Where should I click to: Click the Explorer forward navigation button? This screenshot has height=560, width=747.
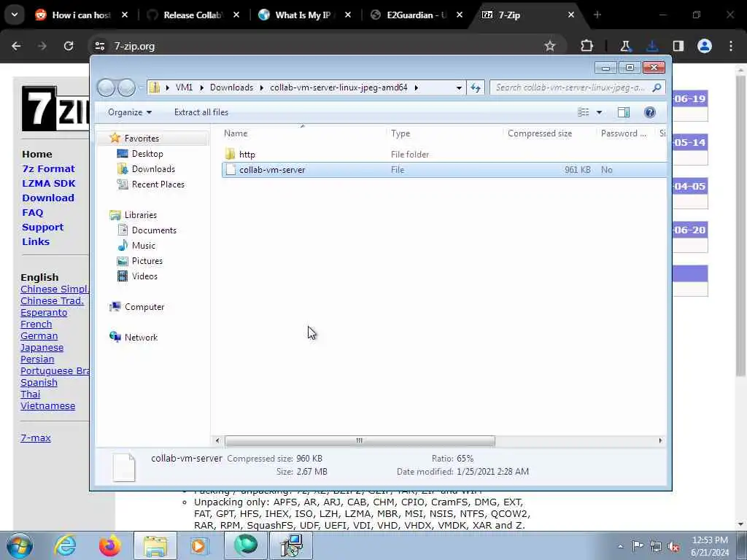pyautogui.click(x=126, y=87)
